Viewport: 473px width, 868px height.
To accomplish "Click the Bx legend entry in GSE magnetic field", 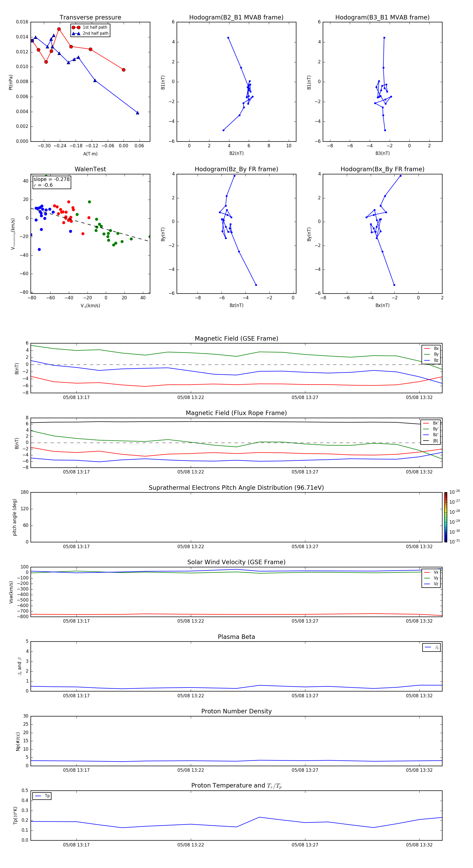I will click(x=431, y=349).
